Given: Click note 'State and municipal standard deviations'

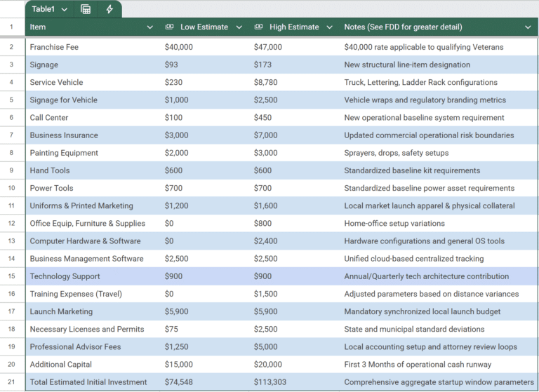Looking at the screenshot, I should click(414, 329).
